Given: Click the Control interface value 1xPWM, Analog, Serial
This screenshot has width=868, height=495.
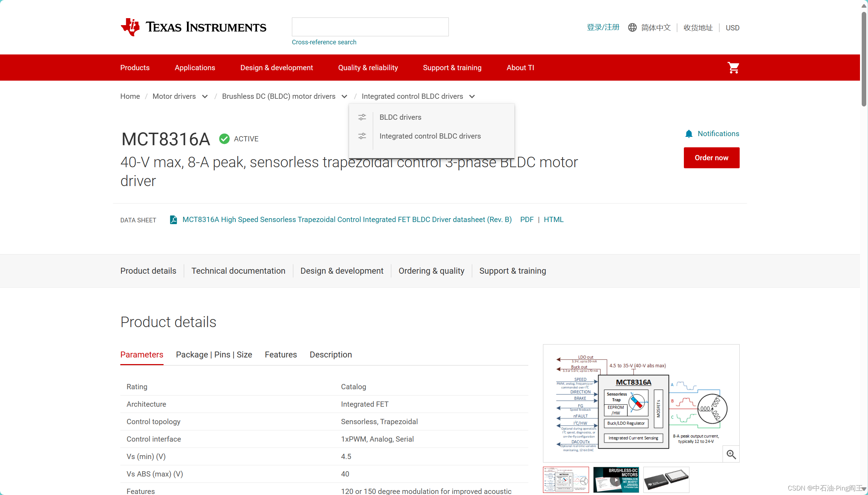Looking at the screenshot, I should point(377,439).
